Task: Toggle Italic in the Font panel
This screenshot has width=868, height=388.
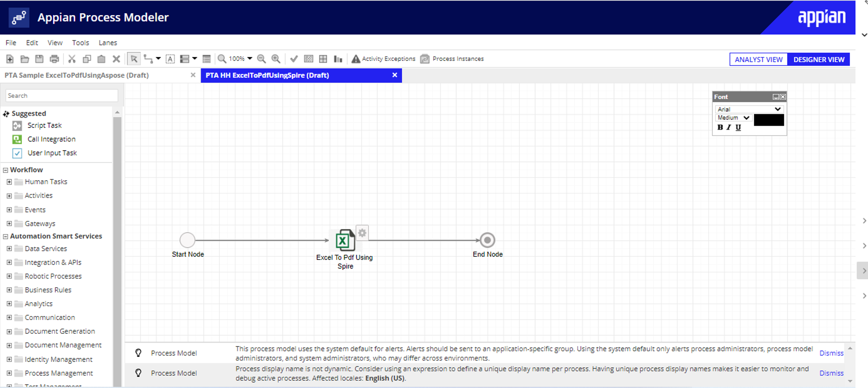Action: click(x=729, y=127)
